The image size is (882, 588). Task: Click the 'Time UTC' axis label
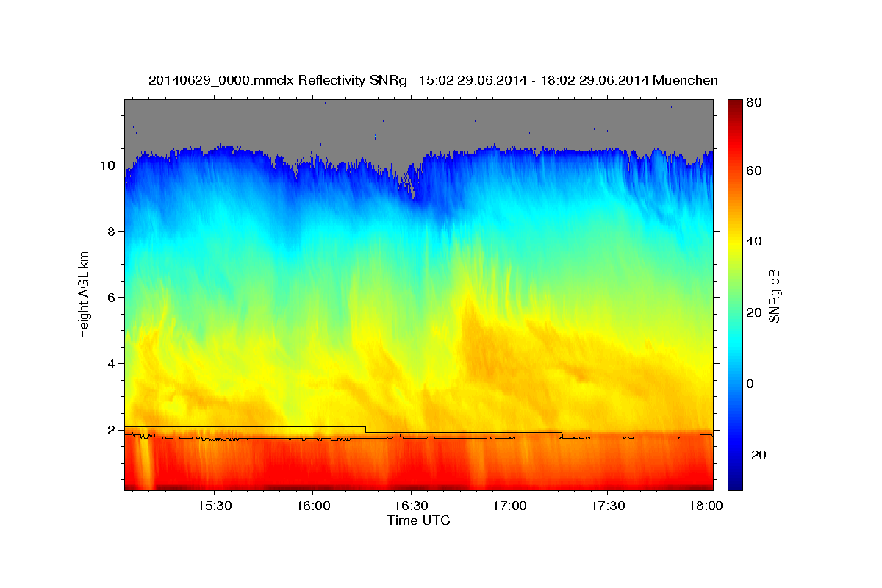pyautogui.click(x=418, y=520)
